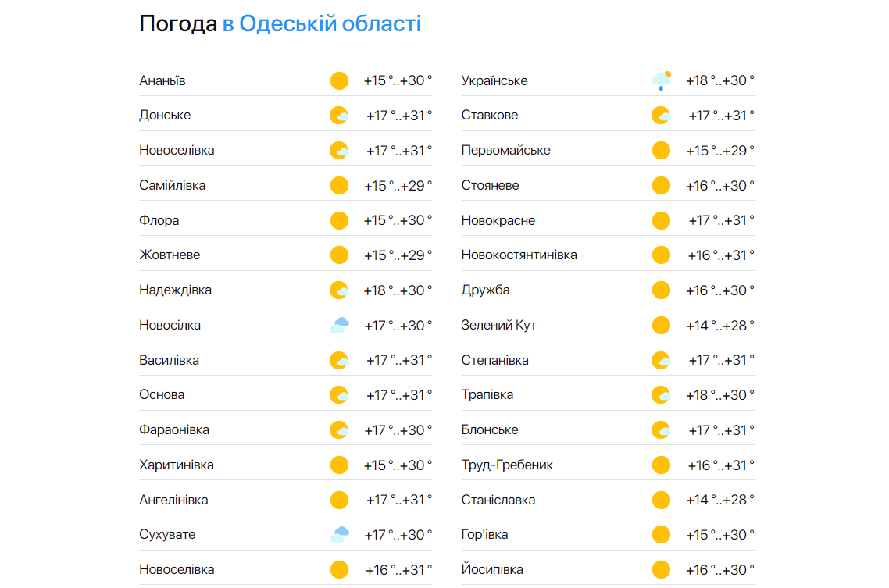The height and width of the screenshot is (588, 889).
Task: Click the sun icon beside Труд-Гребеник
Action: (x=662, y=464)
